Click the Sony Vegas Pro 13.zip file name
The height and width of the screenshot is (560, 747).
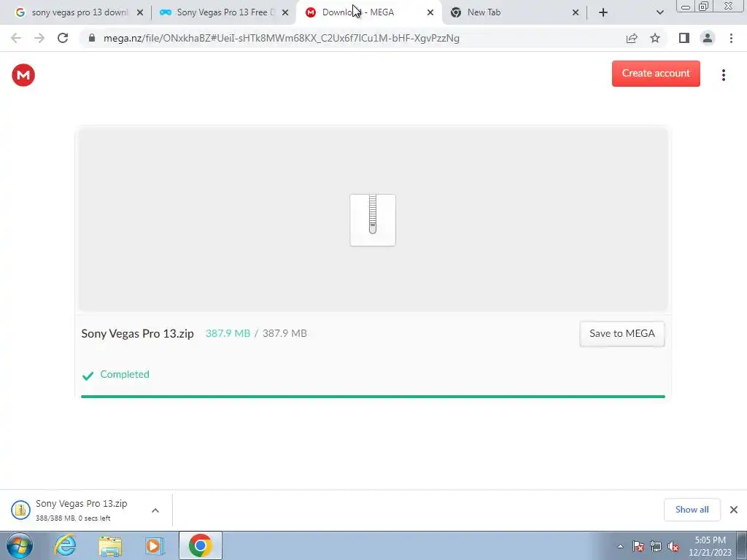coord(137,333)
